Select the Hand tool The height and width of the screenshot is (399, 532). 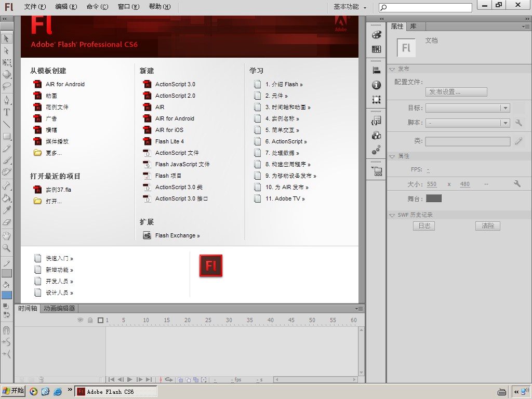(x=6, y=236)
